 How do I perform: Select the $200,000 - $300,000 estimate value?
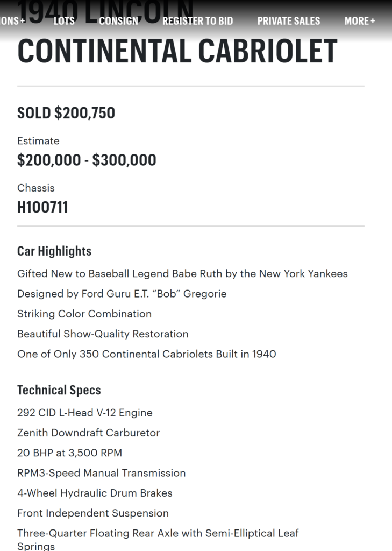point(87,160)
